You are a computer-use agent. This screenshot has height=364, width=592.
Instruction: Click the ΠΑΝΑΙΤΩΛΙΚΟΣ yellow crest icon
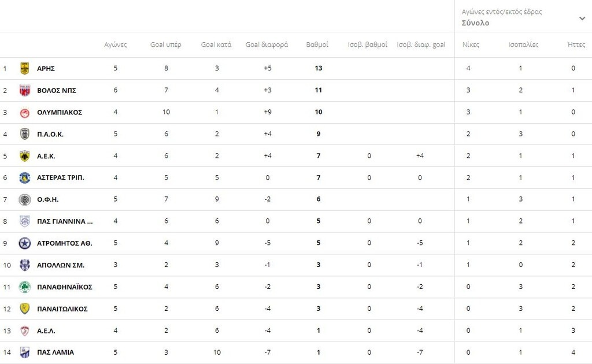(24, 309)
